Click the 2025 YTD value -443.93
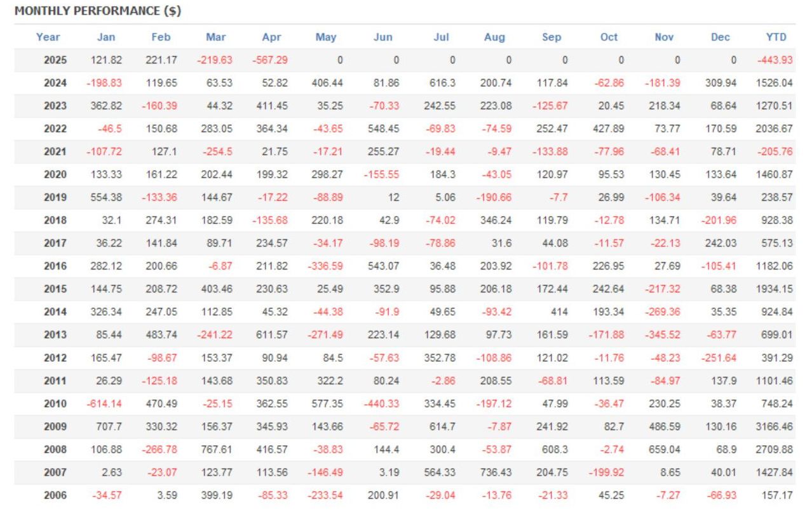 [775, 60]
